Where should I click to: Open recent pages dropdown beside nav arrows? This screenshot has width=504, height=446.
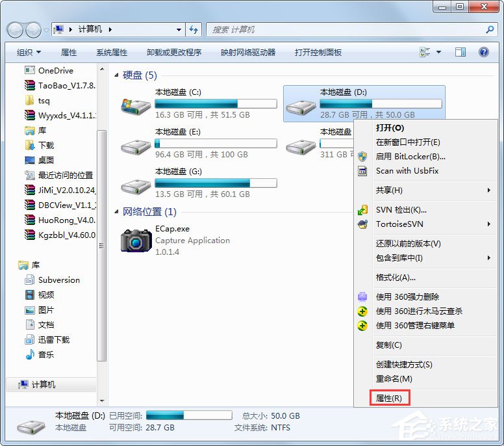coord(47,31)
